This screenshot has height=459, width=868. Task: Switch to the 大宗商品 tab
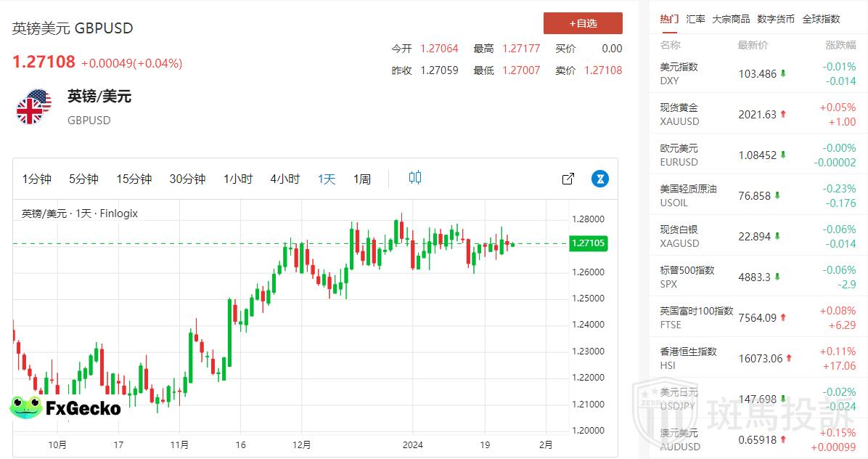tap(731, 19)
